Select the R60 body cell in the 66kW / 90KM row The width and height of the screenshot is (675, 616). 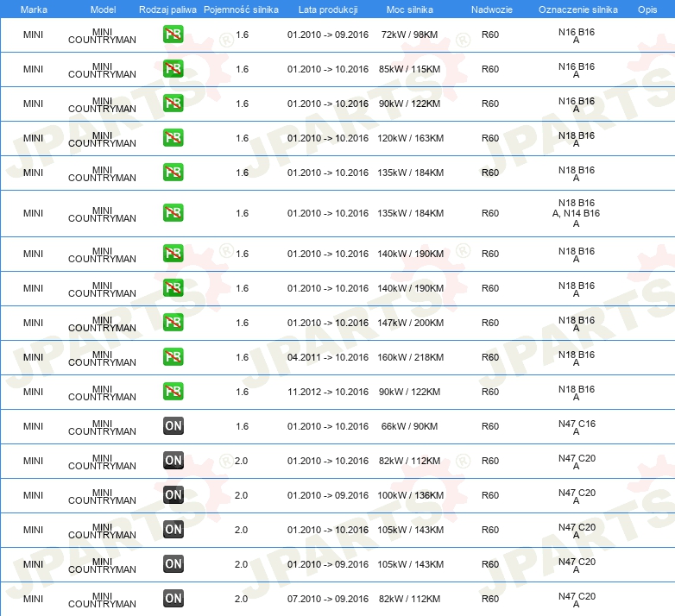[x=490, y=426]
